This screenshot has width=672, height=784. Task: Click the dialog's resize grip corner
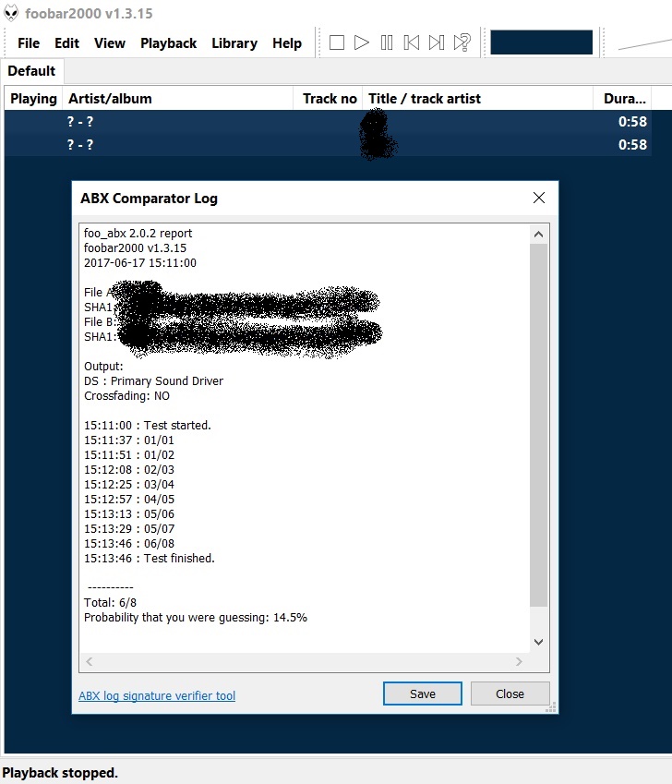tap(551, 707)
